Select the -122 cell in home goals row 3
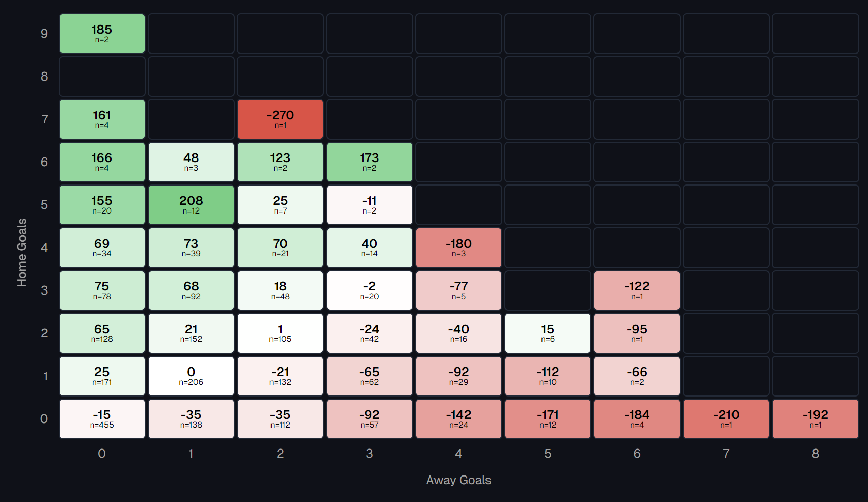The image size is (868, 502). [637, 290]
